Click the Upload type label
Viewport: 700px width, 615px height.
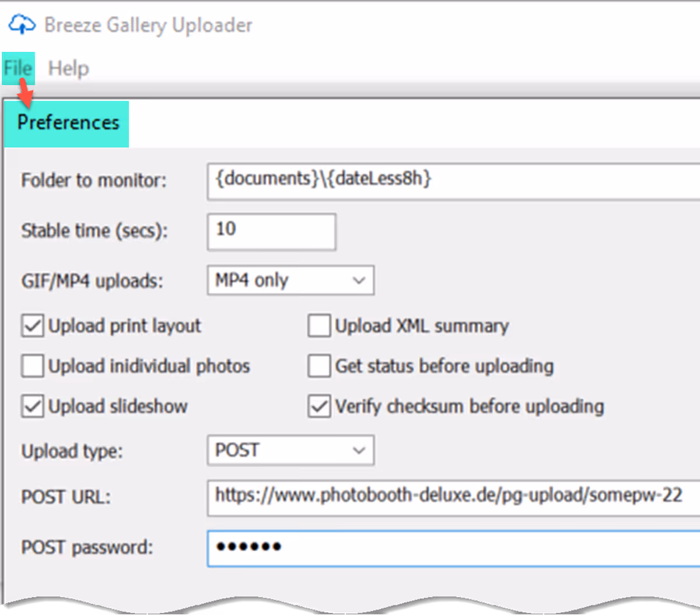(72, 451)
